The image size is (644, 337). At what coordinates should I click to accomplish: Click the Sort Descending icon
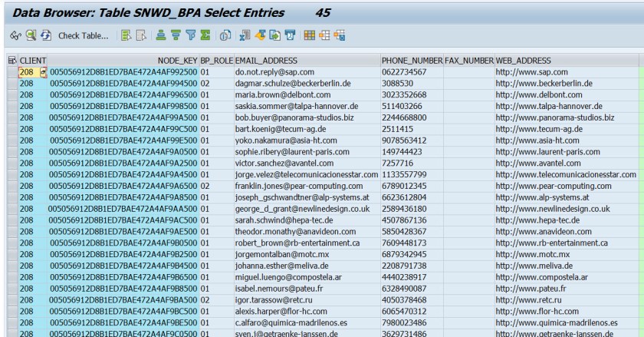tap(176, 35)
